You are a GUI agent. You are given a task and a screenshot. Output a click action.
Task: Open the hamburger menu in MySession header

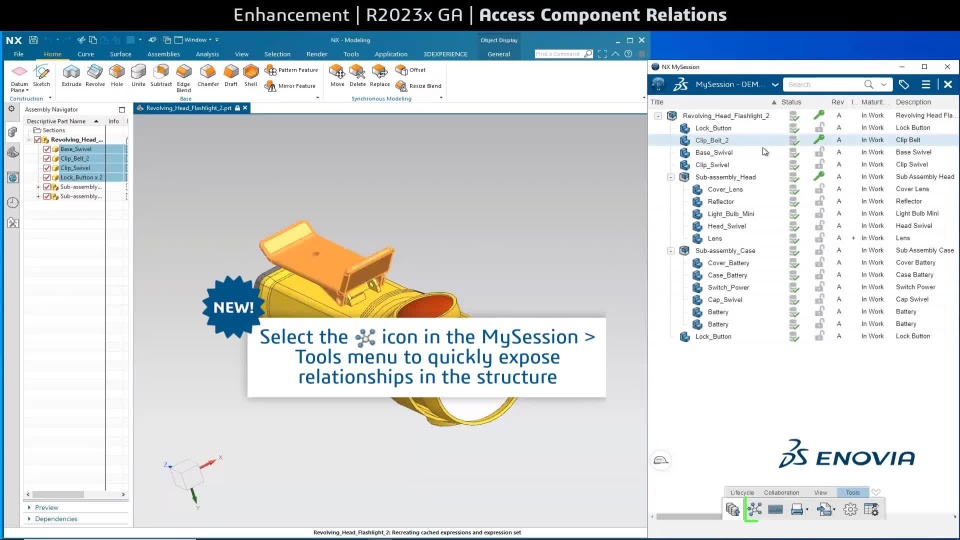click(926, 84)
